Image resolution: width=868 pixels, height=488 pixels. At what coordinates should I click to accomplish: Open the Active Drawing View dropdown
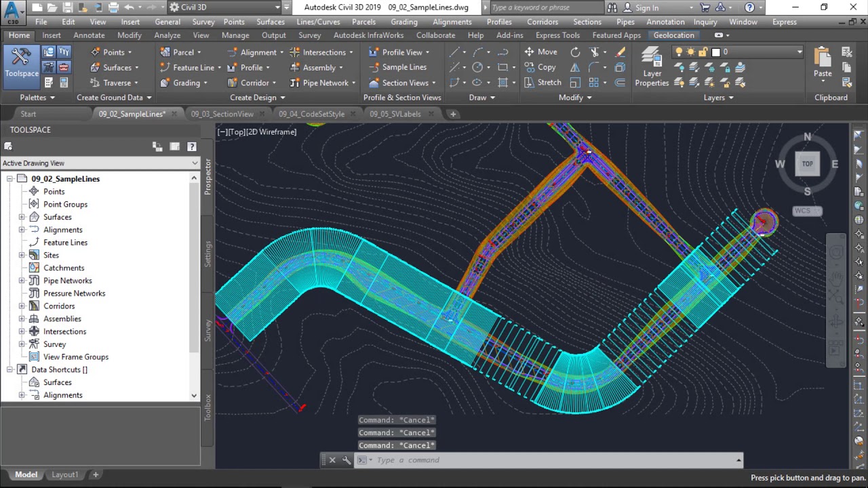click(x=100, y=163)
